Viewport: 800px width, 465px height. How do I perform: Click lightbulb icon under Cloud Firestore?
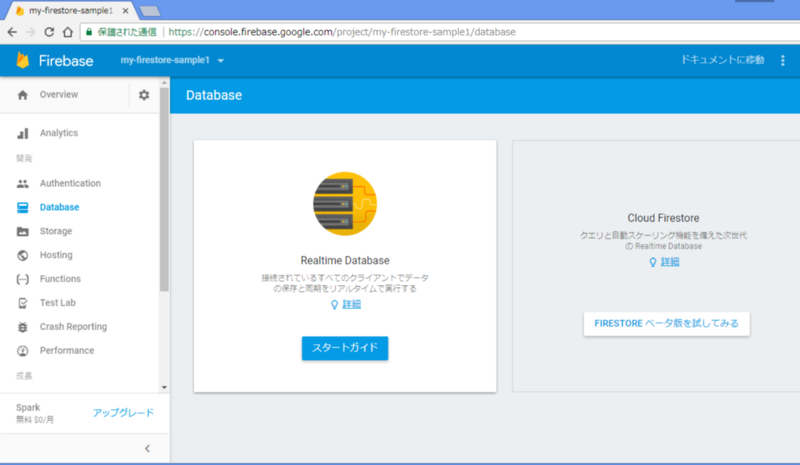(653, 262)
